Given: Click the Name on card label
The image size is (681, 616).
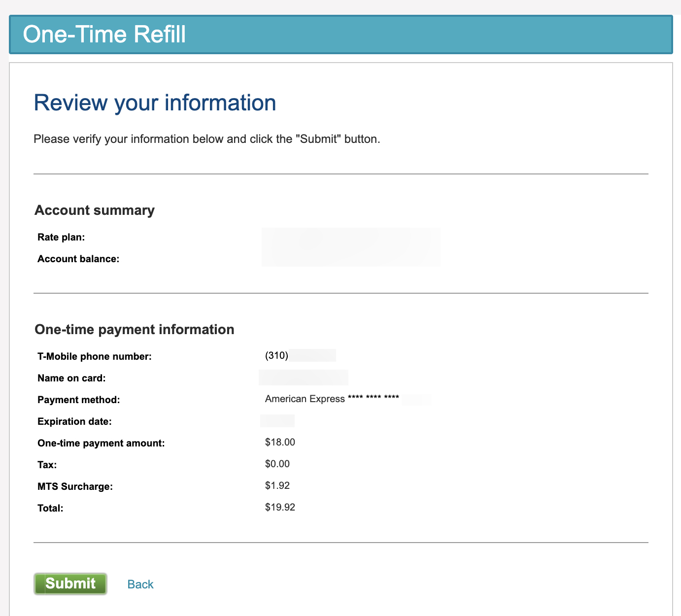Looking at the screenshot, I should pyautogui.click(x=71, y=378).
